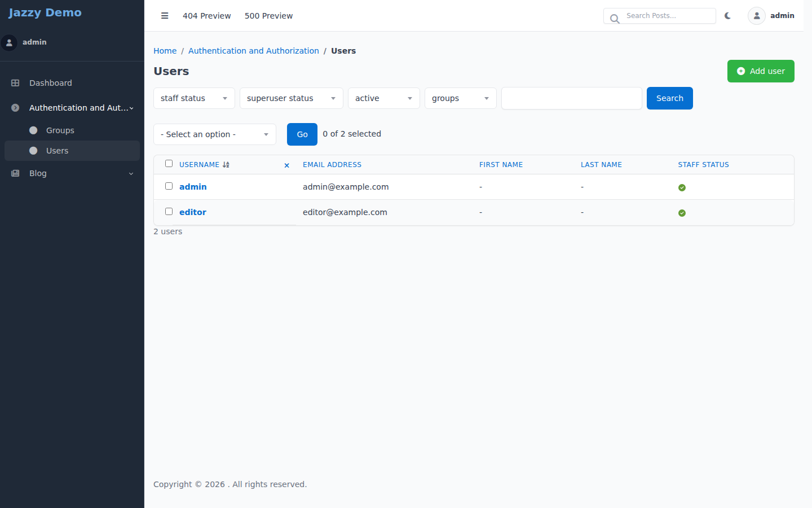
Task: Collapse the Authentication and Authorization menu
Action: tap(72, 108)
